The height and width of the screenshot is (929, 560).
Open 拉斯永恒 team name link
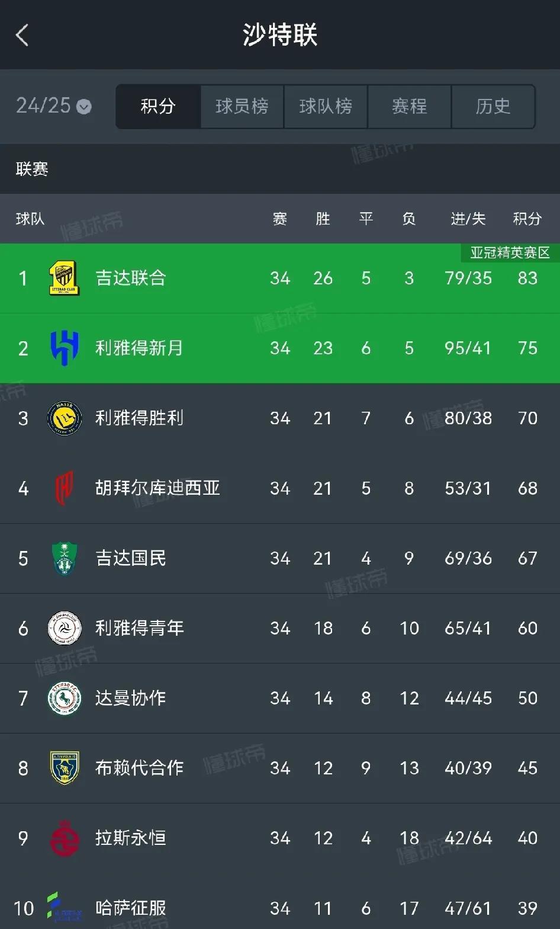click(131, 838)
